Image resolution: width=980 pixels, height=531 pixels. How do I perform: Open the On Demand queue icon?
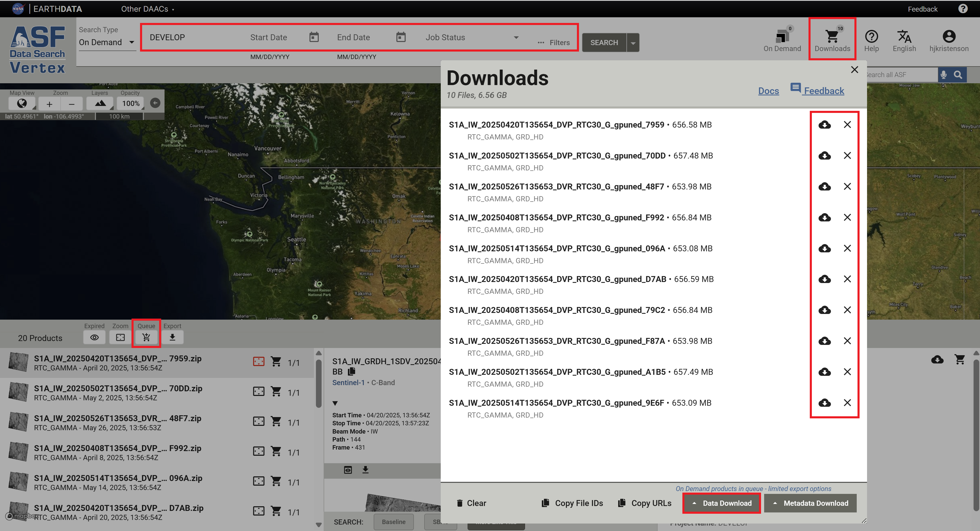[782, 39]
